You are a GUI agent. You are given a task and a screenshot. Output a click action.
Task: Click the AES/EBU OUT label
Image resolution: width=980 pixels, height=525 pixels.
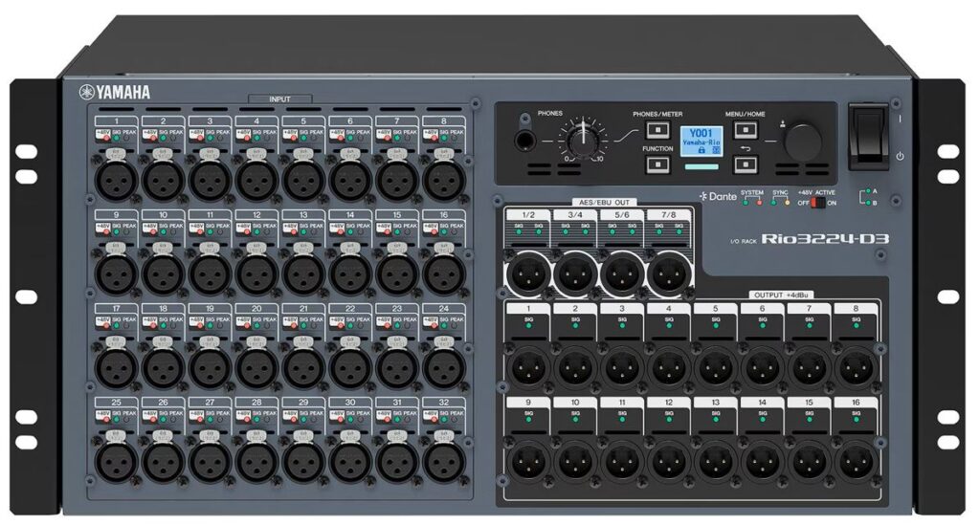pos(605,203)
